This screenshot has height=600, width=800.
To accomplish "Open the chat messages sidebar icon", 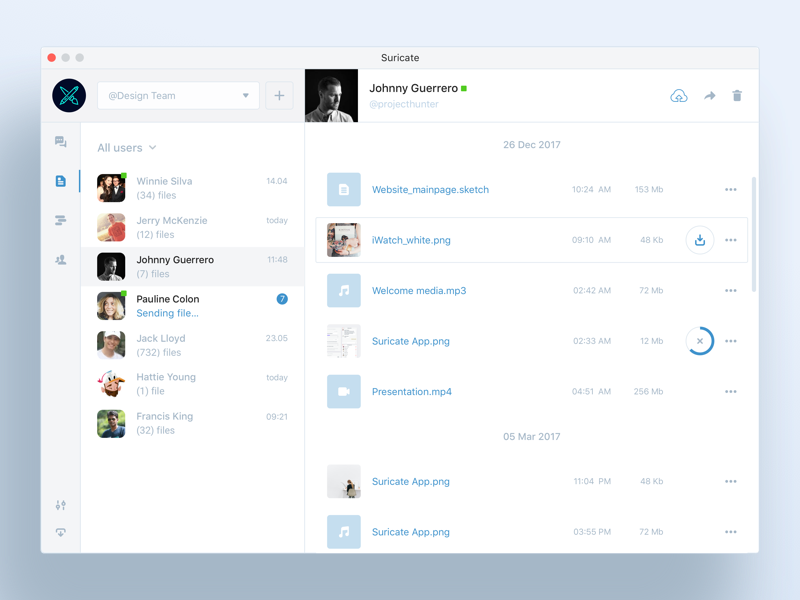I will click(60, 142).
